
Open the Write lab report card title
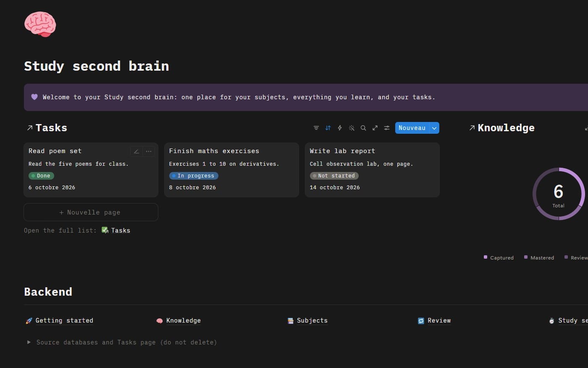point(342,151)
